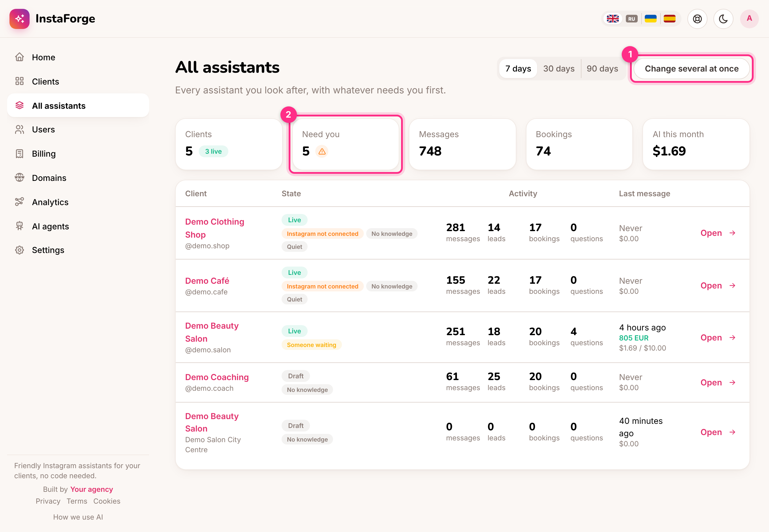Viewport: 769px width, 532px height.
Task: Click the Demo Coaching client name
Action: [x=217, y=377]
